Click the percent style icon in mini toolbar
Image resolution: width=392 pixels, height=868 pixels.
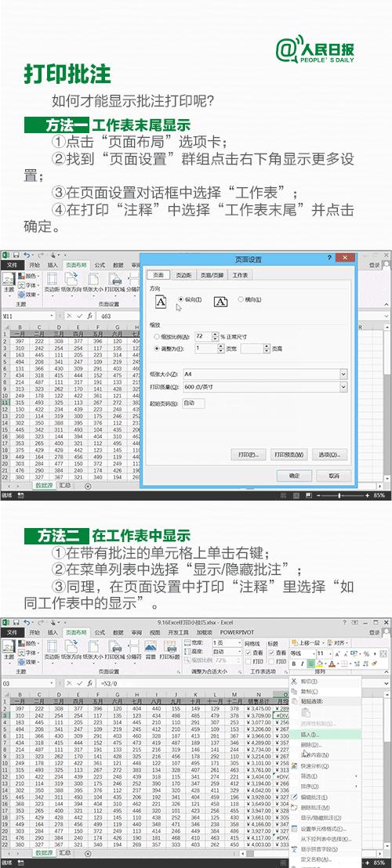pos(367,654)
